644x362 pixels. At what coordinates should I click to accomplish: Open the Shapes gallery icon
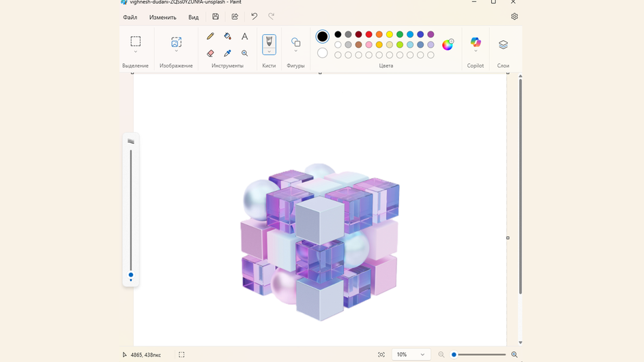(295, 42)
